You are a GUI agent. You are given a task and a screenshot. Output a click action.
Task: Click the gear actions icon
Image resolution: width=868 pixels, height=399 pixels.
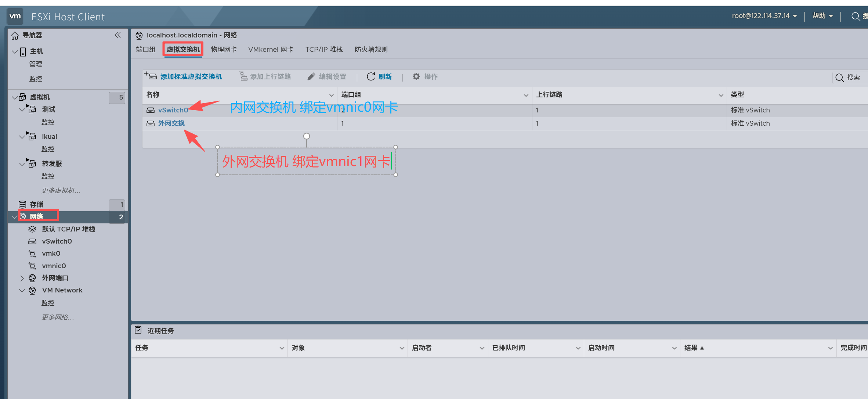(x=416, y=76)
